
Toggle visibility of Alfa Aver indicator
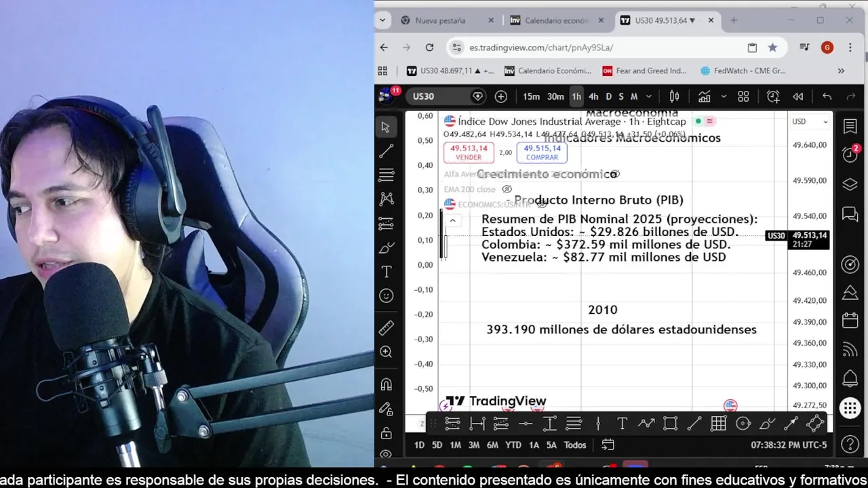(x=614, y=174)
